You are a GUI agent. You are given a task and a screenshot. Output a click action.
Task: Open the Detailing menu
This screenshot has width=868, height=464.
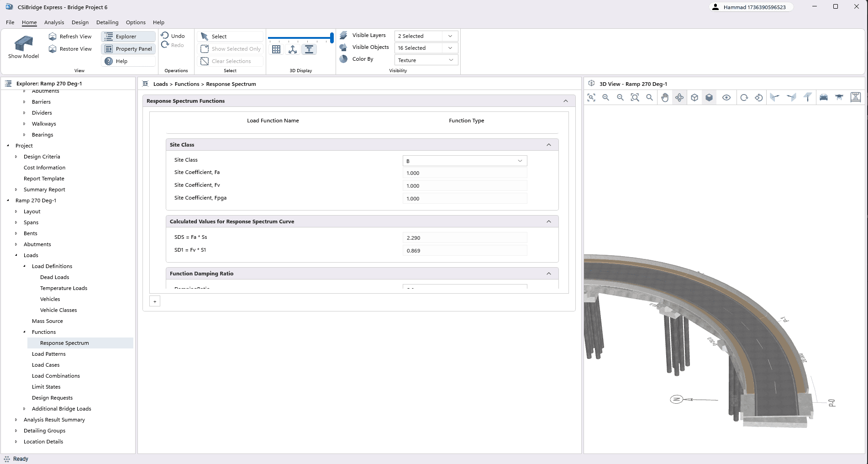tap(107, 22)
